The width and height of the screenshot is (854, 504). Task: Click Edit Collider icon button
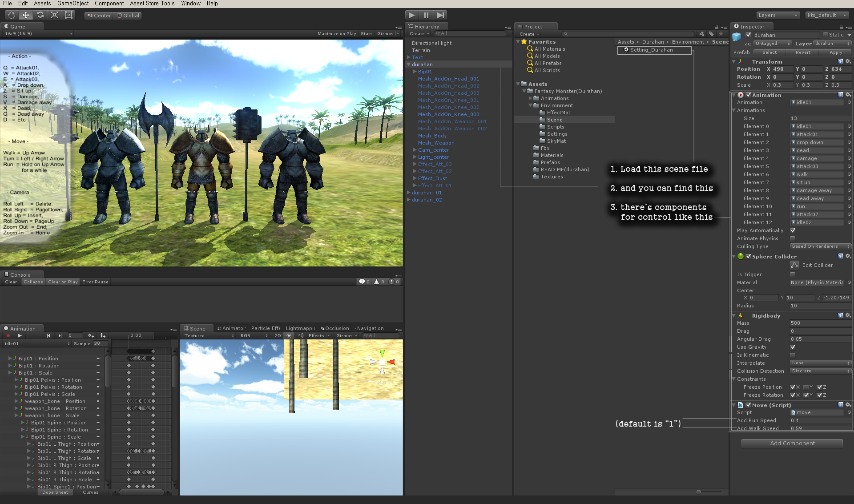click(x=794, y=265)
